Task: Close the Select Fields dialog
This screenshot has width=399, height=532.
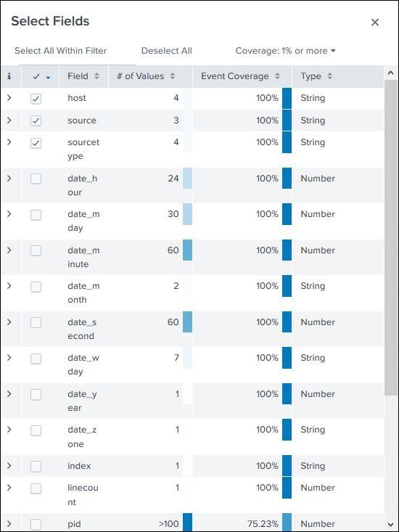Action: pyautogui.click(x=375, y=22)
